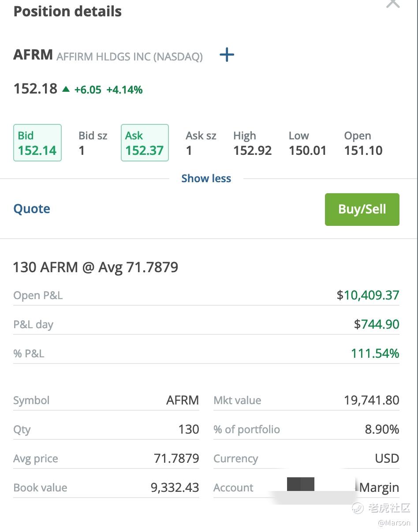This screenshot has height=532, width=418.
Task: Select the AFRM ticker heading
Action: (x=33, y=55)
